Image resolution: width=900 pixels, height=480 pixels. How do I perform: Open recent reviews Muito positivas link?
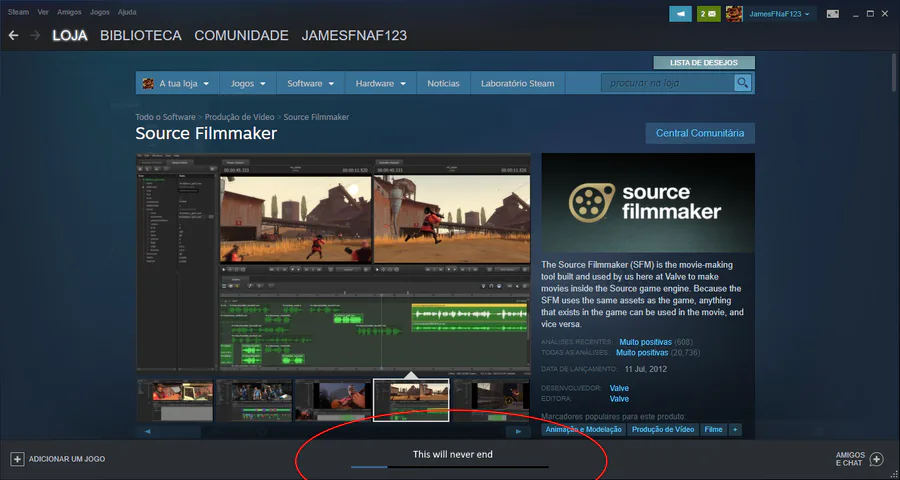click(x=645, y=342)
